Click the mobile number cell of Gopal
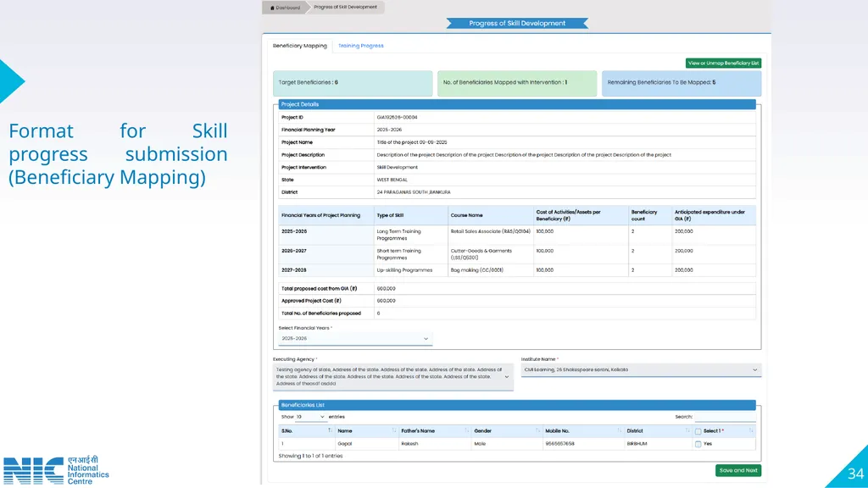This screenshot has height=488, width=868. click(583, 444)
